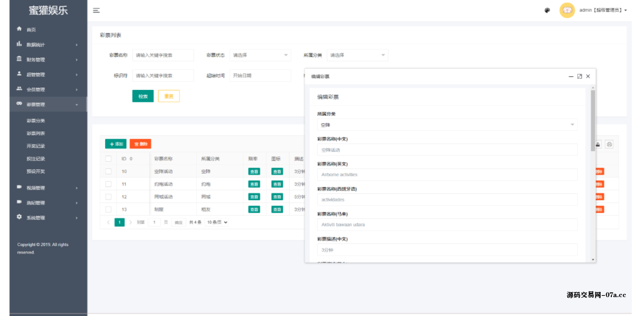Open the theme palette icon in the header
Viewport: 644px width, 316px height.
547,10
